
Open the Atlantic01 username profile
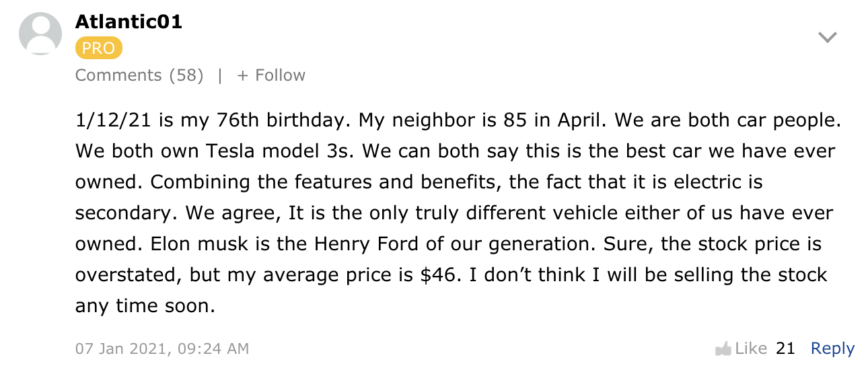[x=129, y=22]
